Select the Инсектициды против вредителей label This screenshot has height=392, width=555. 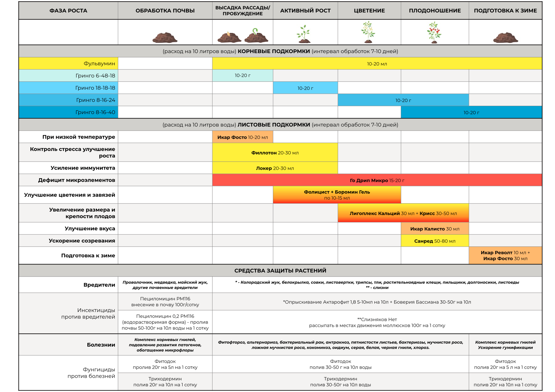click(68, 313)
